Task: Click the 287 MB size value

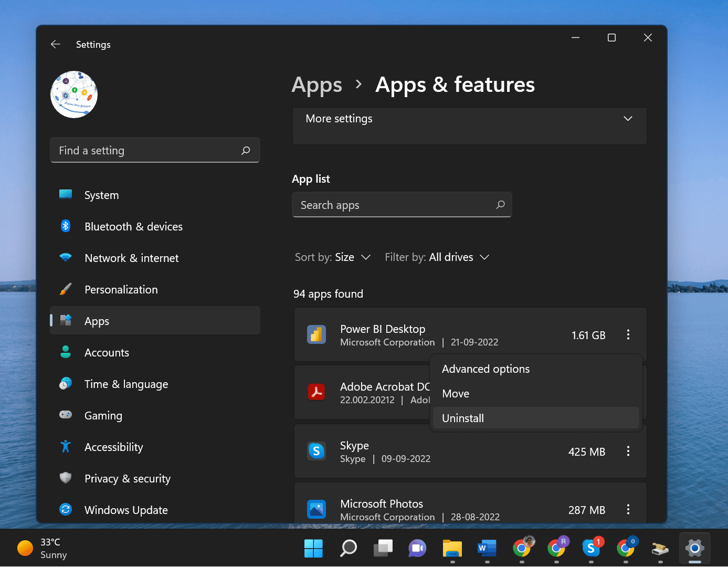Action: tap(587, 510)
